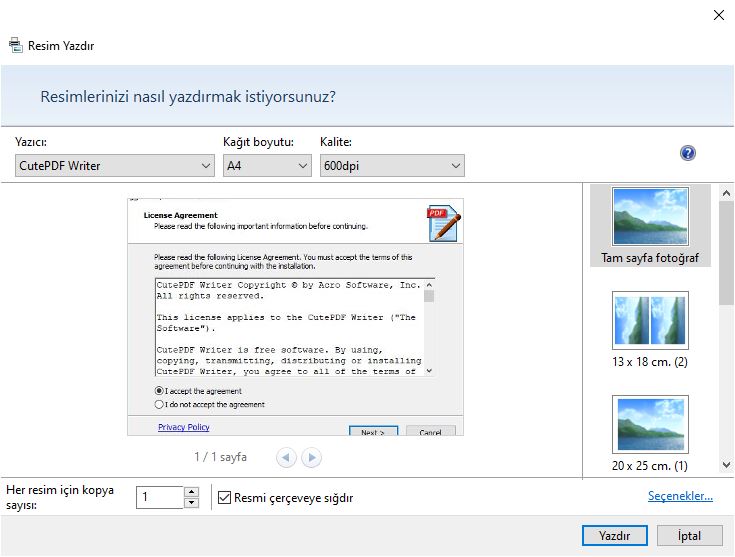This screenshot has width=735, height=557.
Task: Toggle Resmi çerçeveye sığdır checkbox
Action: tap(225, 497)
